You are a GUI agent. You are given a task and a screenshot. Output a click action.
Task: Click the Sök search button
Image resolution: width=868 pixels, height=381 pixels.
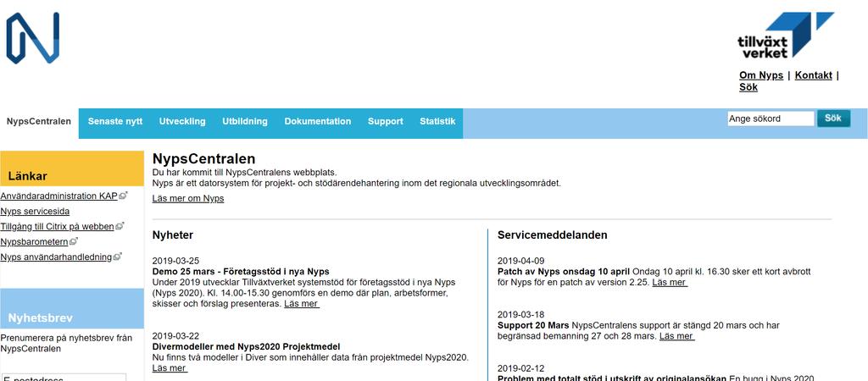834,119
